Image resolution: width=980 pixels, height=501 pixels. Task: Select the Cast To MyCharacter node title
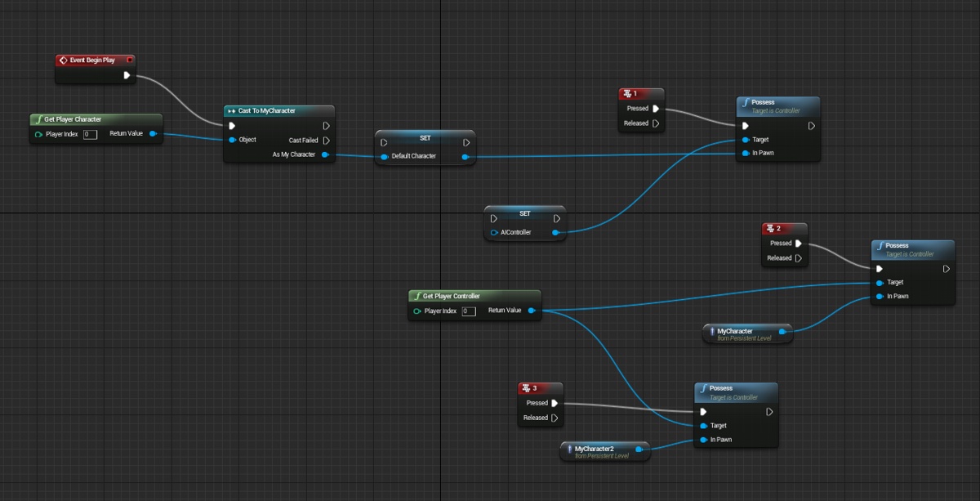[267, 110]
